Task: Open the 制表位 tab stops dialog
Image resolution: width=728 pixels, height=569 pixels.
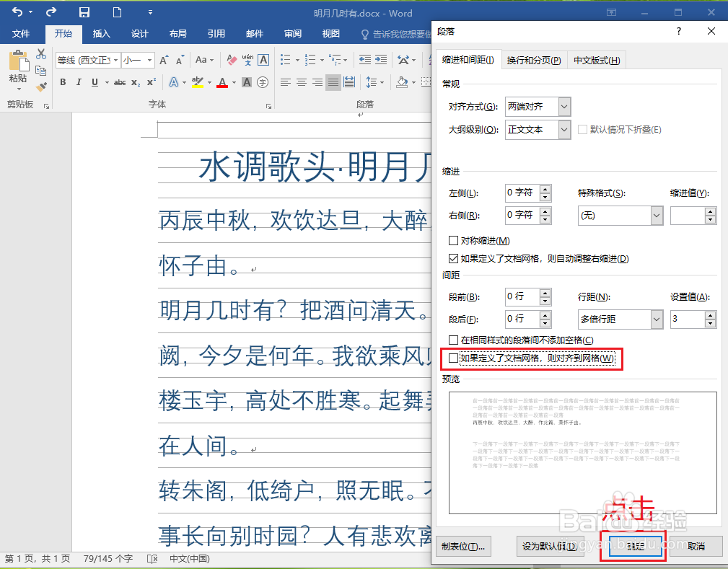Action: tap(463, 546)
